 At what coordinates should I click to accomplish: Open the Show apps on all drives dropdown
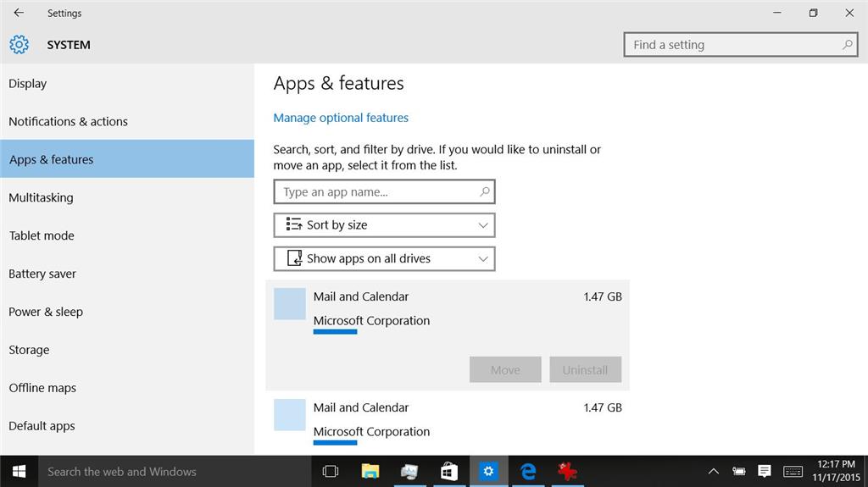point(384,258)
